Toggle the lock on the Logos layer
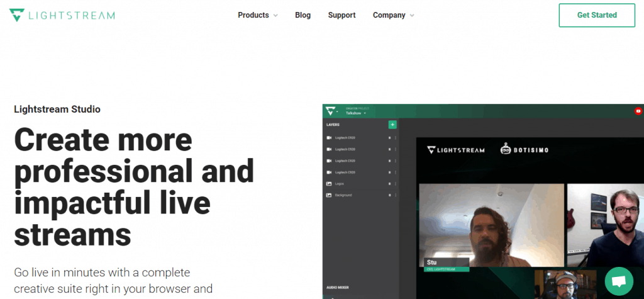 [389, 184]
